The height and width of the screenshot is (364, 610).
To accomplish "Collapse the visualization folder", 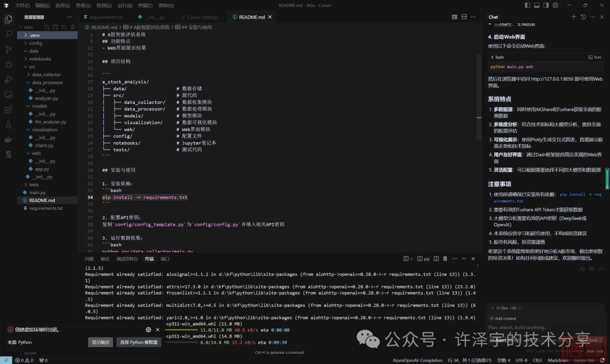I will [x=47, y=129].
